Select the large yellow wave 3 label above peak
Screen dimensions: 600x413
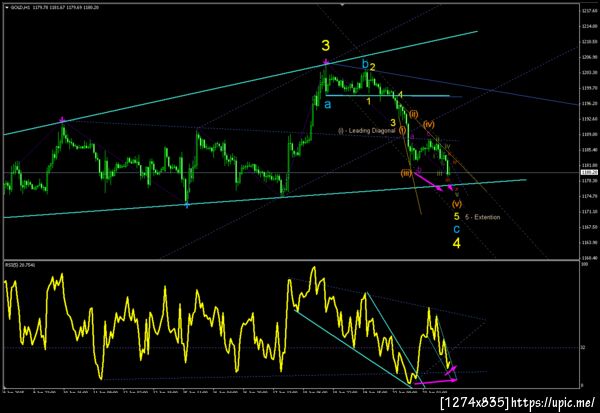(x=325, y=46)
